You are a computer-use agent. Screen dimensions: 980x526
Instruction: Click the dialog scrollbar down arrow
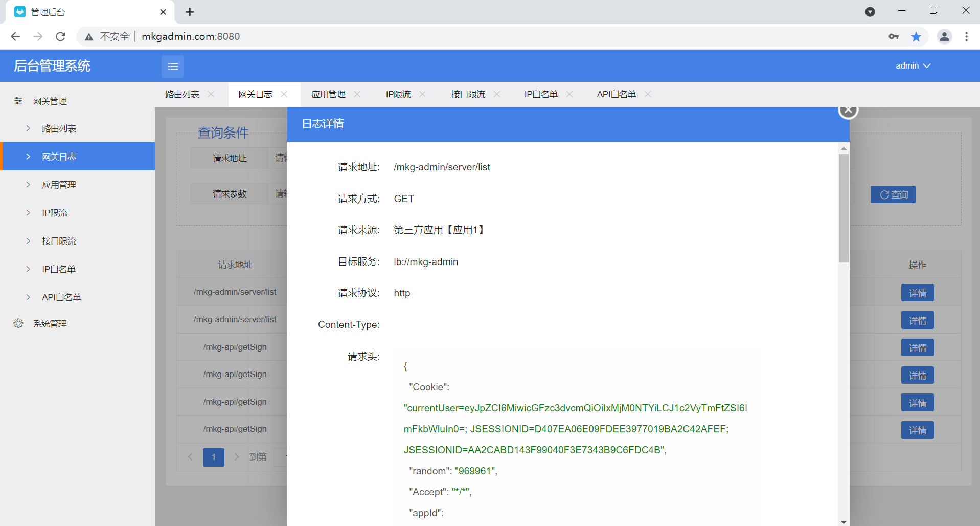click(844, 522)
